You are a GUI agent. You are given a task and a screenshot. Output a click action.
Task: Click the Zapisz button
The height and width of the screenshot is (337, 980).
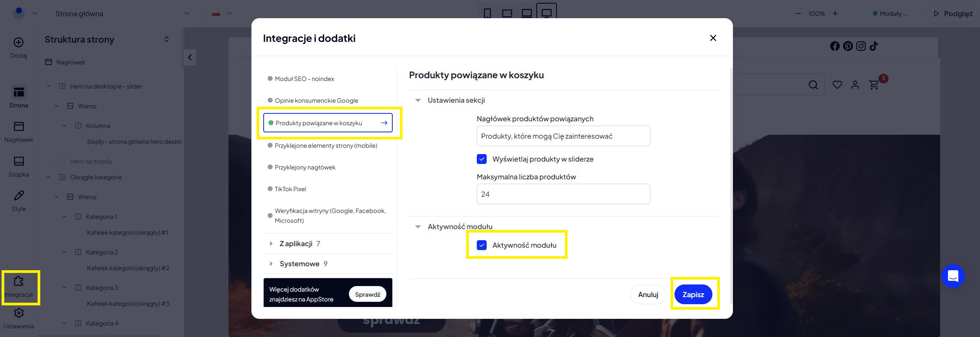coord(693,294)
